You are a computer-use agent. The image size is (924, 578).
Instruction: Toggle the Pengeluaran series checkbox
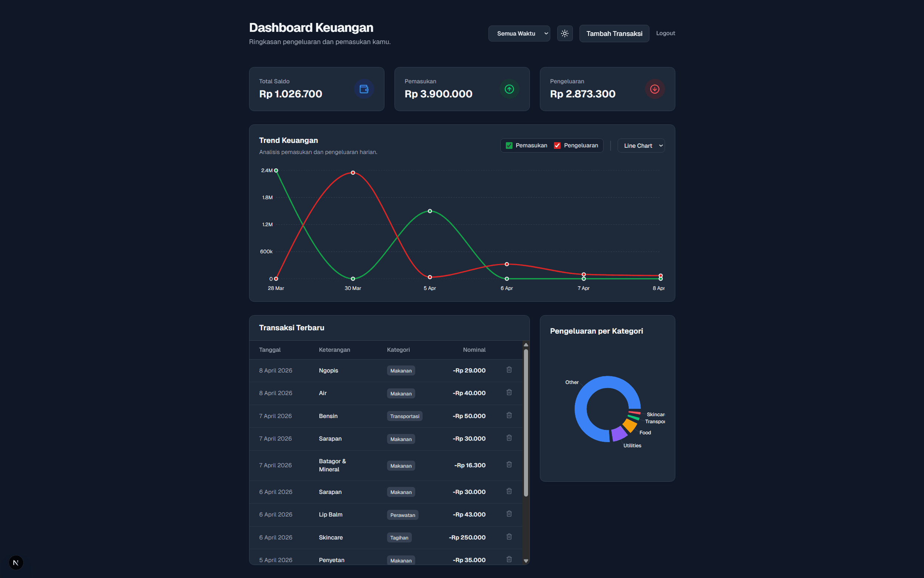point(557,146)
